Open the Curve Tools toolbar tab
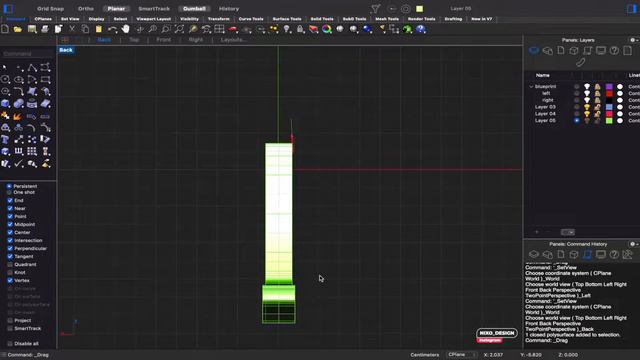 [x=251, y=19]
